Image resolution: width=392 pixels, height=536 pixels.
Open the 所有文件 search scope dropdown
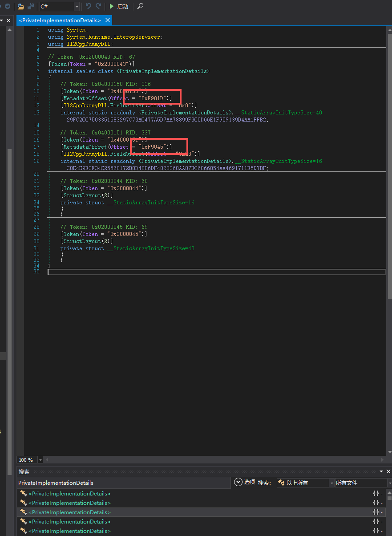tap(389, 483)
